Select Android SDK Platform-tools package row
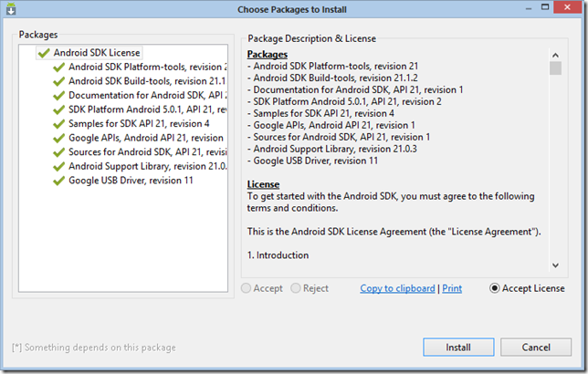The height and width of the screenshot is (374, 588). tap(148, 68)
